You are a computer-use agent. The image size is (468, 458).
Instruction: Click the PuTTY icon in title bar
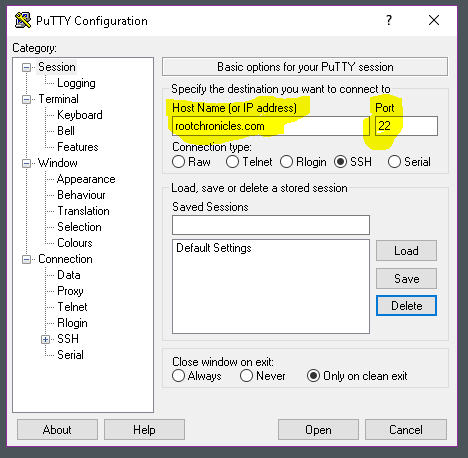click(23, 20)
